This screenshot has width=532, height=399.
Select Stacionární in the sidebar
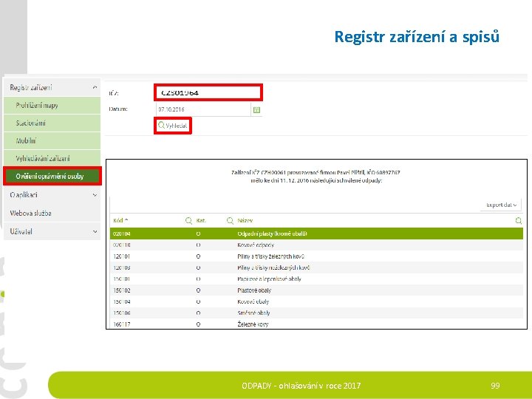click(52, 123)
